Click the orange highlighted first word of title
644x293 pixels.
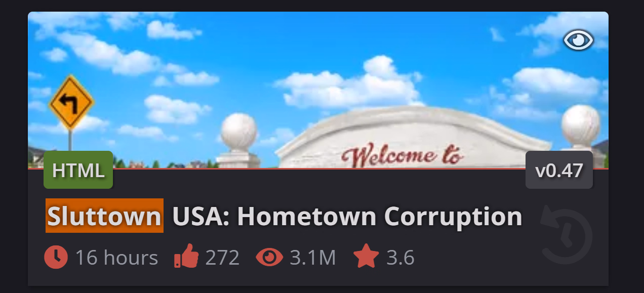click(104, 216)
